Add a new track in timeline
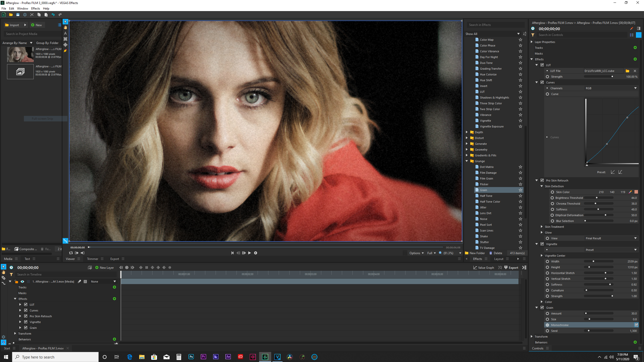The height and width of the screenshot is (362, 644). [x=114, y=287]
